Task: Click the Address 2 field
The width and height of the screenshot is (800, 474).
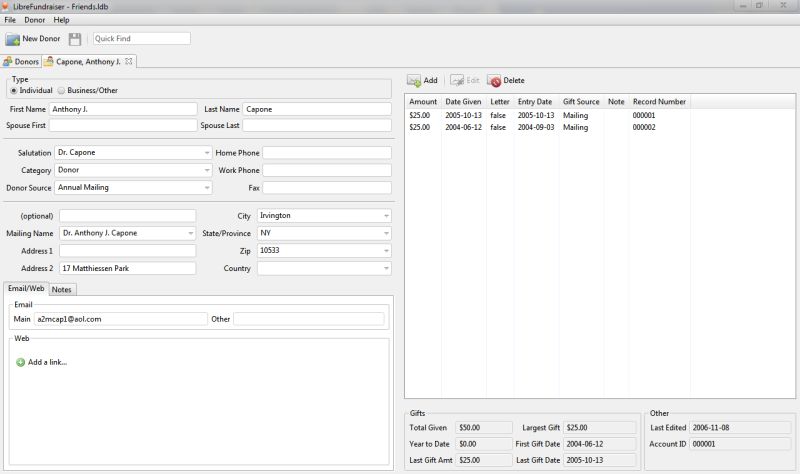Action: [128, 268]
